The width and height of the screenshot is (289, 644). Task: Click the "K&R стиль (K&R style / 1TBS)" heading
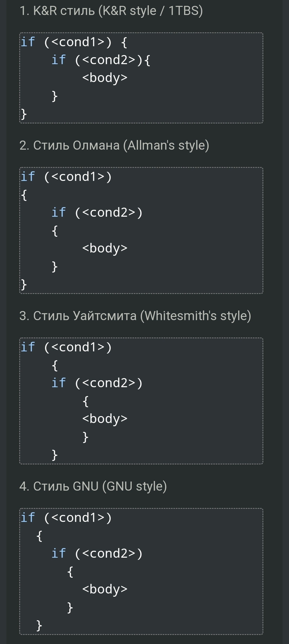pos(111,11)
